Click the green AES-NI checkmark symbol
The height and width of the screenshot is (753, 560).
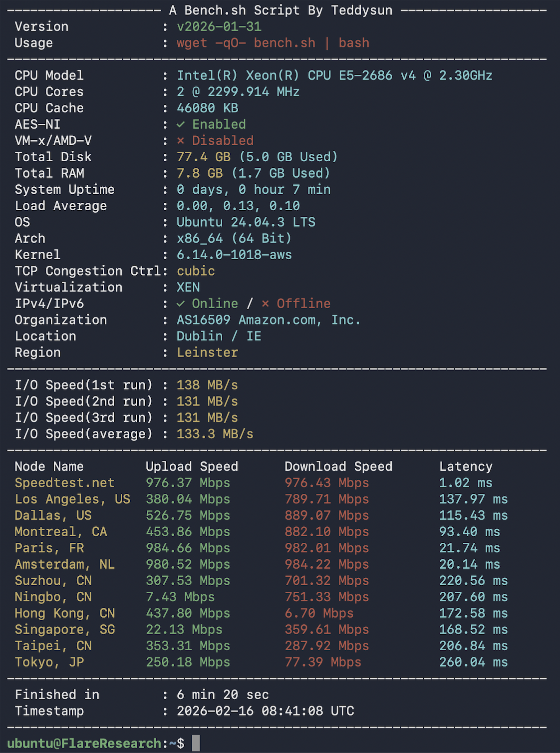click(181, 124)
